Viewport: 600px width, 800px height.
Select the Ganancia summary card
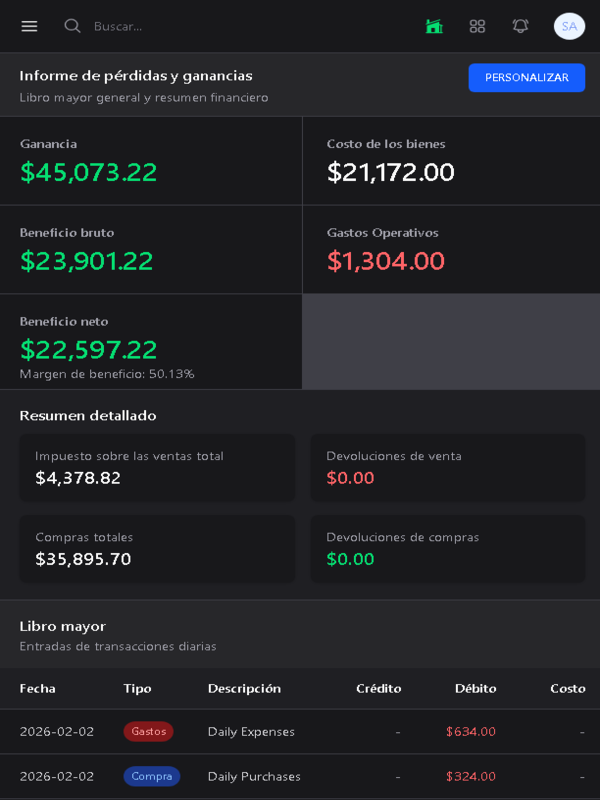tap(151, 161)
